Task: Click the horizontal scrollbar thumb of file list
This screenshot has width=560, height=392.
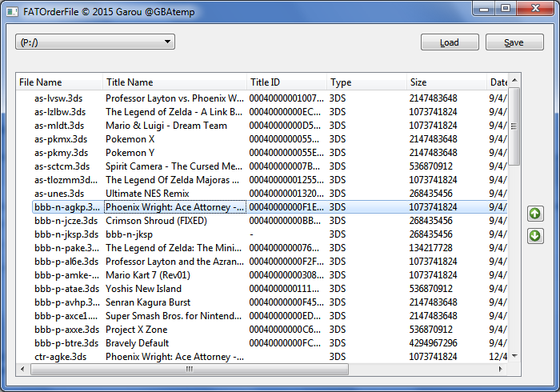Action: click(x=190, y=369)
